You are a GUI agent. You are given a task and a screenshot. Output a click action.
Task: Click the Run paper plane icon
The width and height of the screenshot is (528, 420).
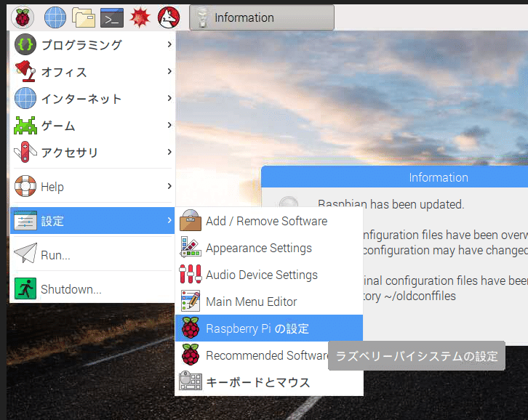(x=25, y=253)
